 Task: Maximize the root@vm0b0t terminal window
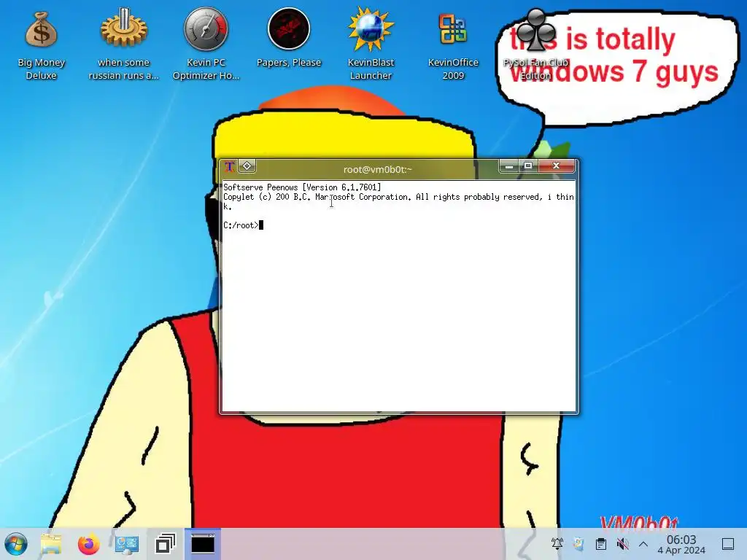click(x=528, y=166)
